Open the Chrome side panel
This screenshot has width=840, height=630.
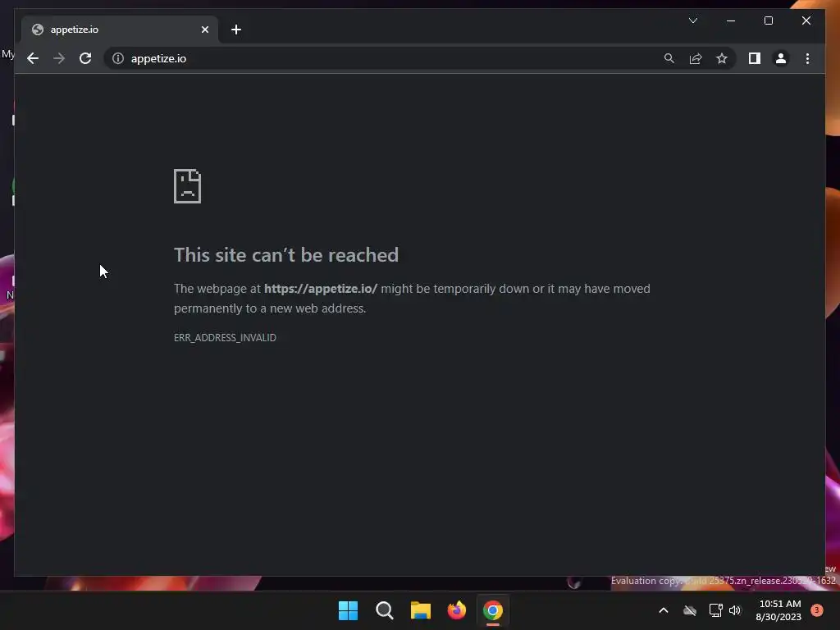point(755,58)
